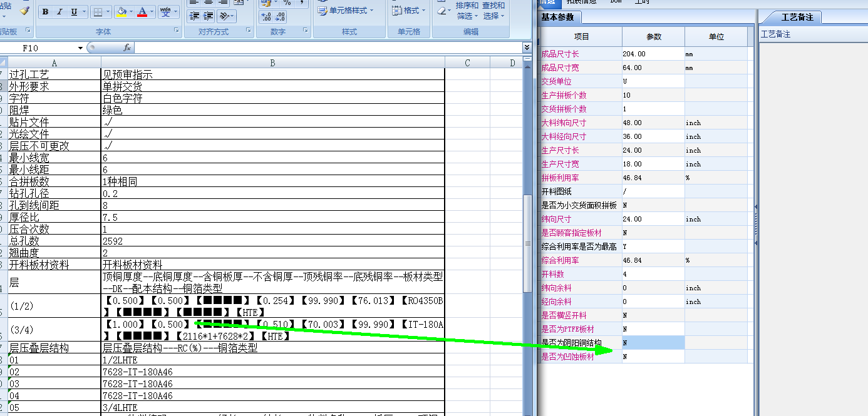
Task: Click into the formula bar input
Action: 328,48
